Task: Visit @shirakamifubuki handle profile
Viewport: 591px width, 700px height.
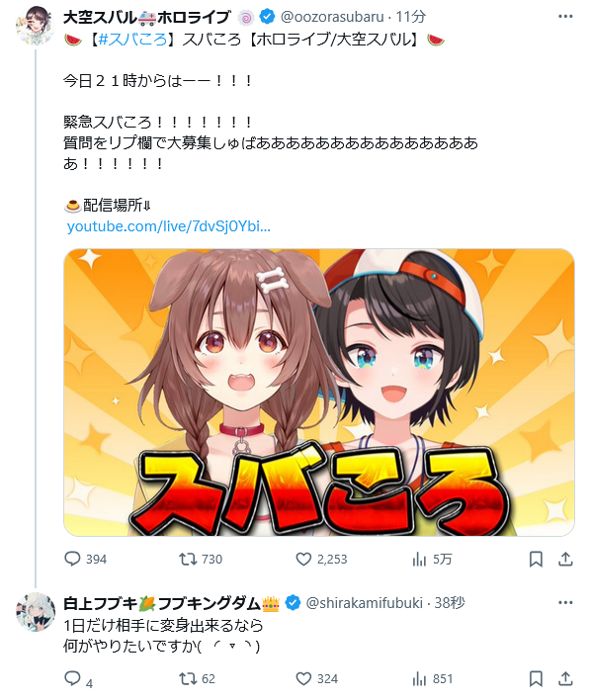Action: tap(365, 603)
